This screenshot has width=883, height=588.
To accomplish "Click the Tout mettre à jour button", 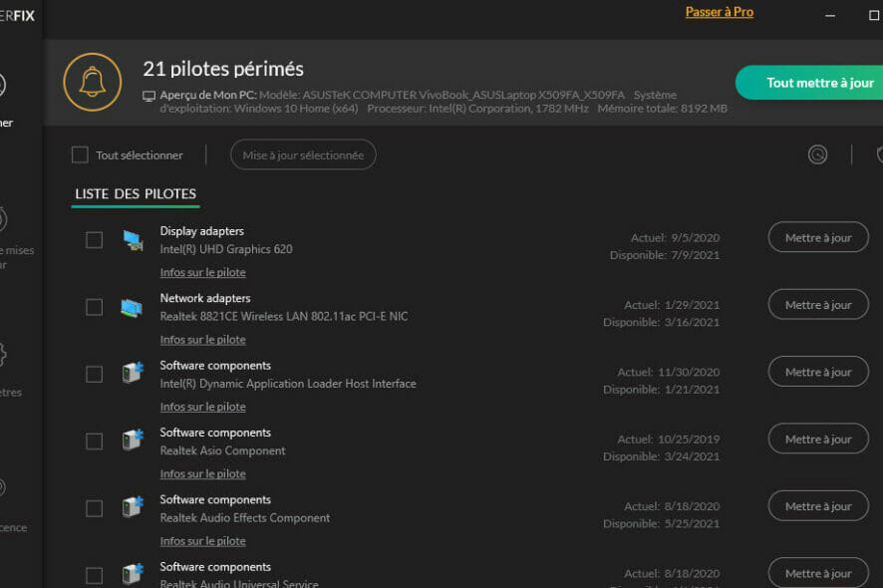I will click(809, 83).
